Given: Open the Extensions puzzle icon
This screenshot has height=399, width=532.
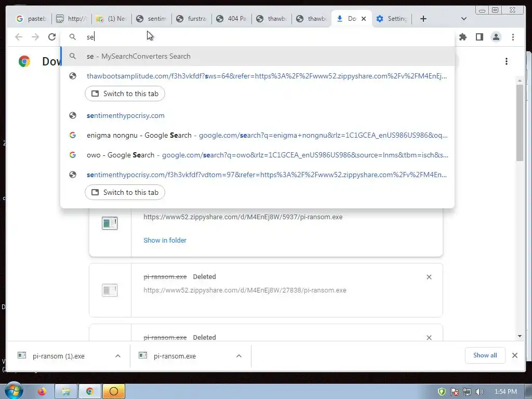Looking at the screenshot, I should tap(463, 37).
